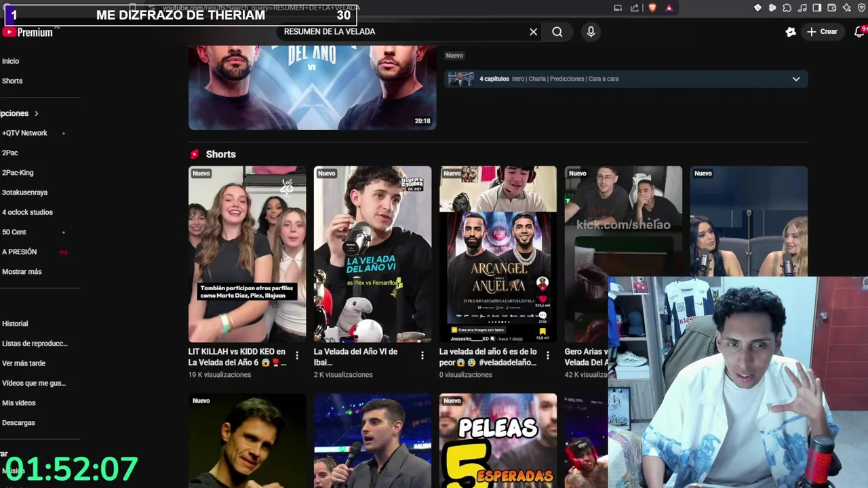
Task: Open the PELEAS 5 ESPERADAS short thumbnail
Action: pos(498,441)
